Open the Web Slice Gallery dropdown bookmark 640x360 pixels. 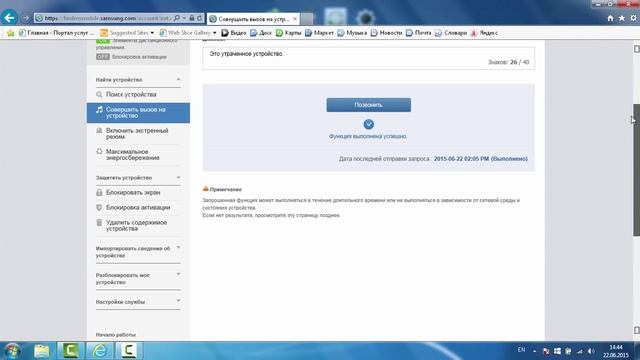click(x=188, y=33)
